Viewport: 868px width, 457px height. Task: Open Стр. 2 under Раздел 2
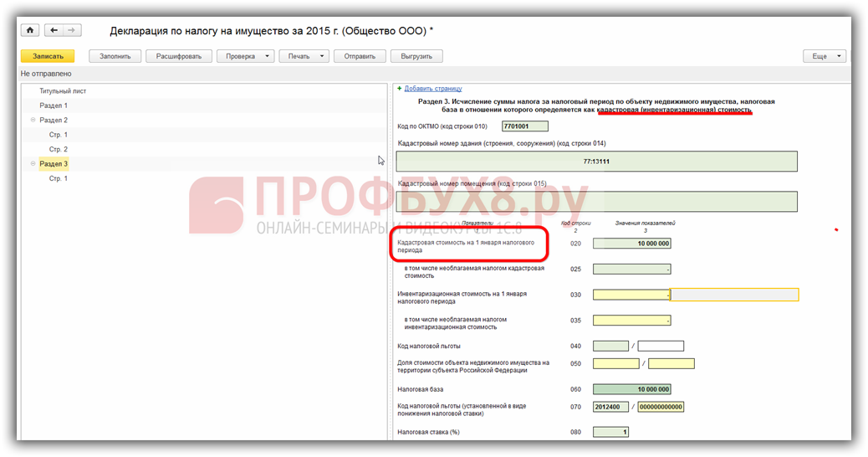point(59,149)
